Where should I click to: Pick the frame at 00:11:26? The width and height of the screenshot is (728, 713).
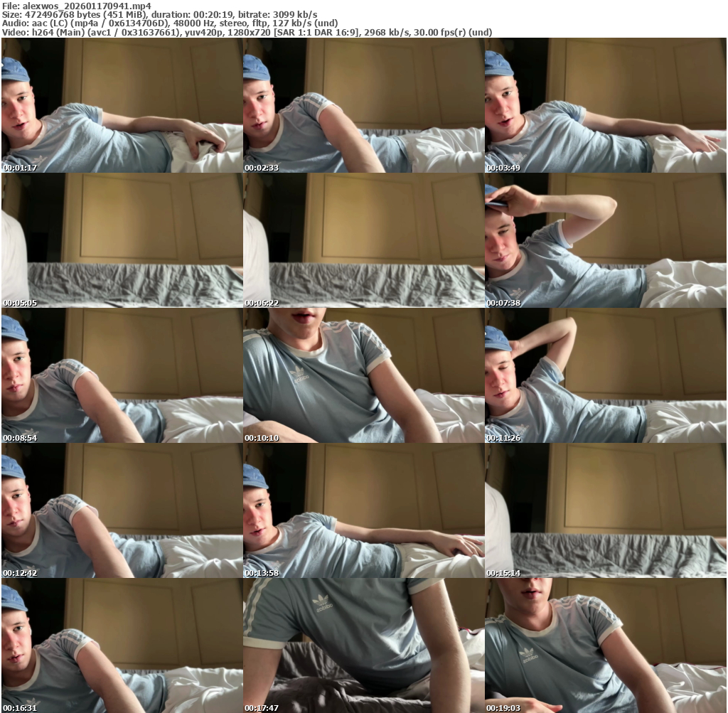point(606,375)
